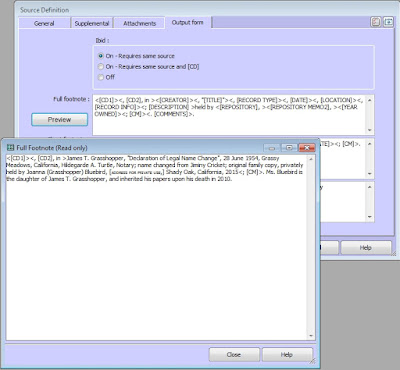Click scroll up arrow of short footnote field
The image size is (400, 370).
point(370,143)
